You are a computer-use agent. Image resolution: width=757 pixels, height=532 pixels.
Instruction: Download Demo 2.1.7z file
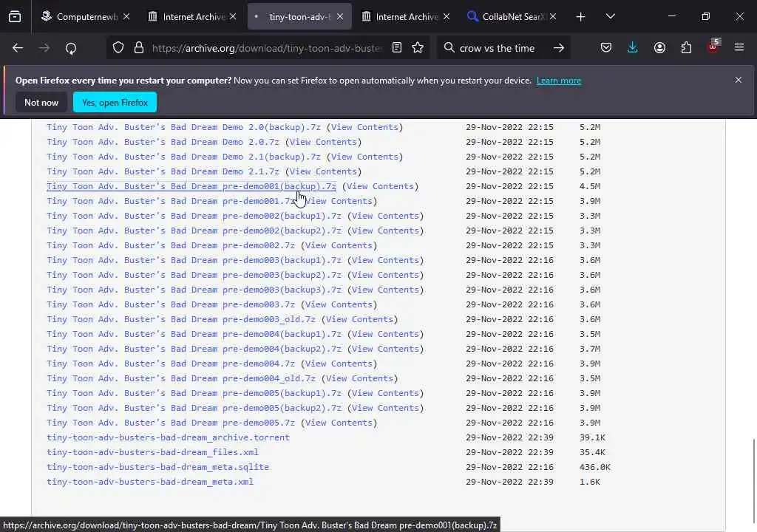coord(163,171)
